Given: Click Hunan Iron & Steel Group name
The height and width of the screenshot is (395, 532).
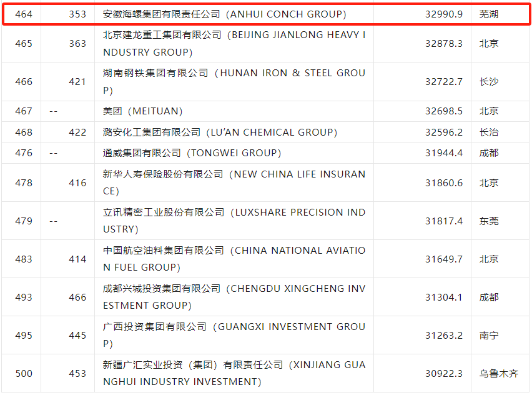Looking at the screenshot, I should tap(234, 82).
